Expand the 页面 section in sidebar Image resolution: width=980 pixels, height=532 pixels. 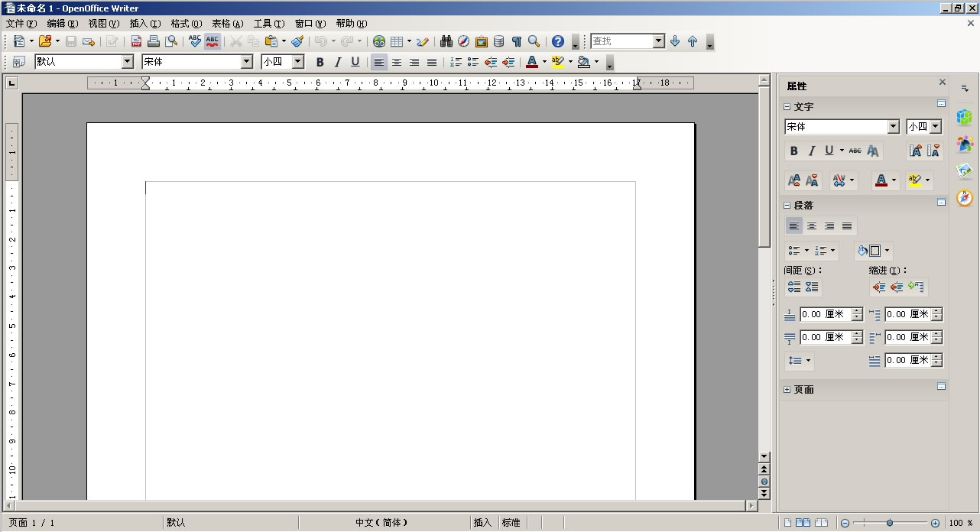787,390
